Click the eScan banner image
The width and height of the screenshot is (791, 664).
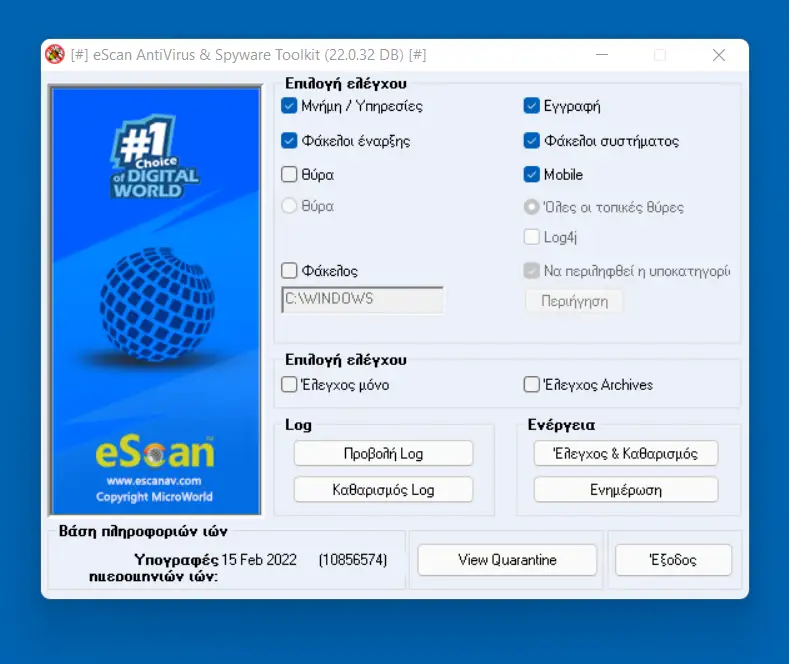[156, 301]
